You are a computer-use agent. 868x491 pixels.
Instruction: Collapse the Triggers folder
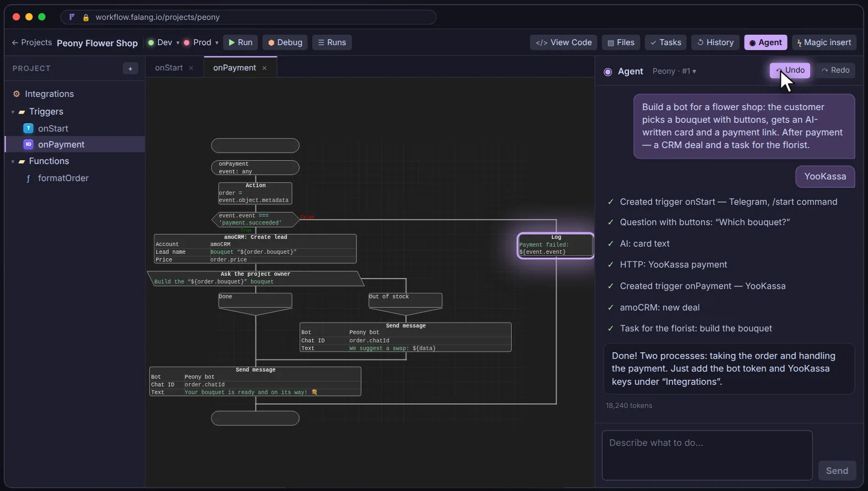coord(13,112)
